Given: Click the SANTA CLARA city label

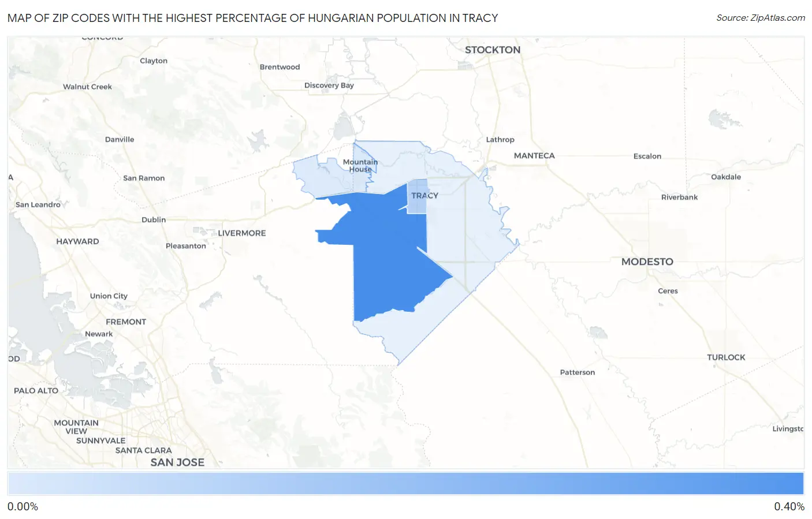Looking at the screenshot, I should coord(144,450).
